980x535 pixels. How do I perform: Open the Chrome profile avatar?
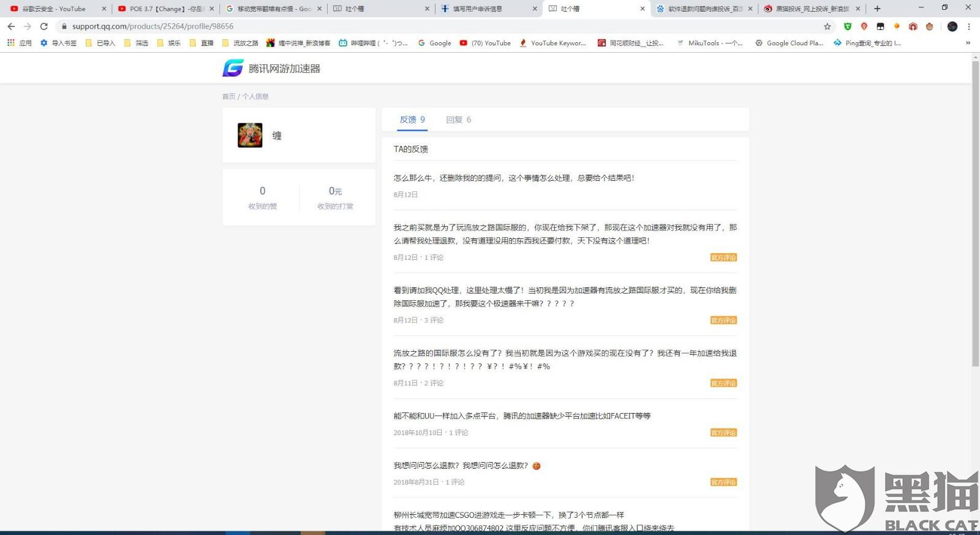(952, 26)
